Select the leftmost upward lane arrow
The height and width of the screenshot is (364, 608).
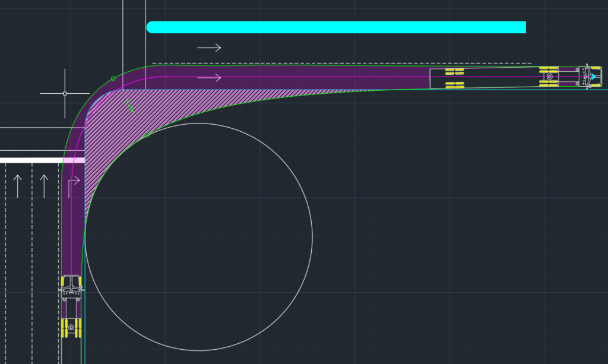pos(17,186)
